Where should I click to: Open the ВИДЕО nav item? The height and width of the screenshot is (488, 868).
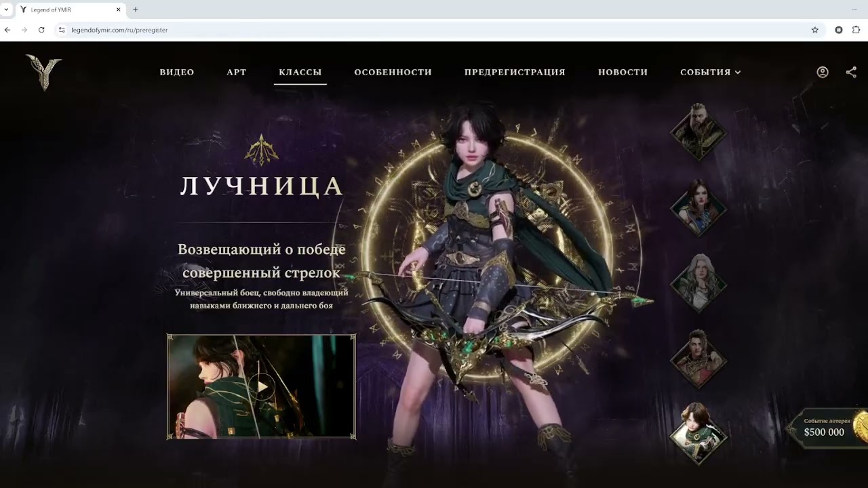[x=177, y=72]
